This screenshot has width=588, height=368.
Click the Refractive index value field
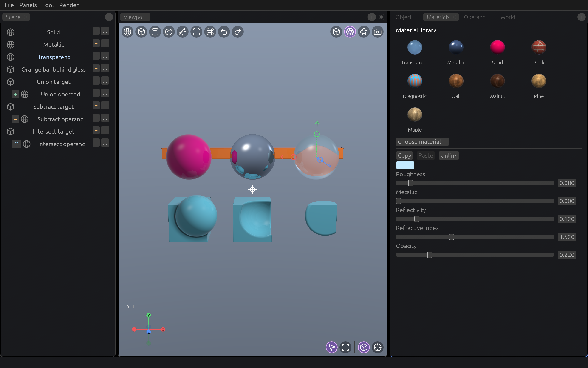[x=567, y=237]
